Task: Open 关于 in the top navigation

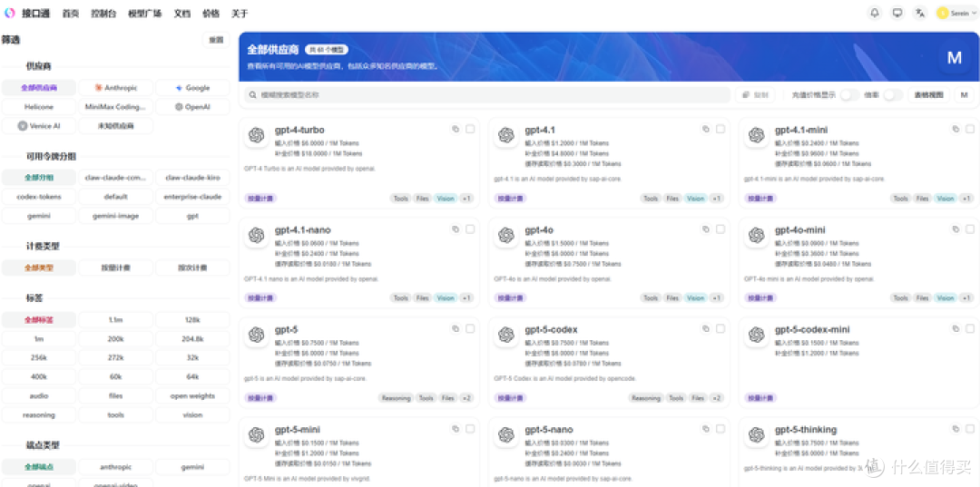Action: tap(240, 13)
